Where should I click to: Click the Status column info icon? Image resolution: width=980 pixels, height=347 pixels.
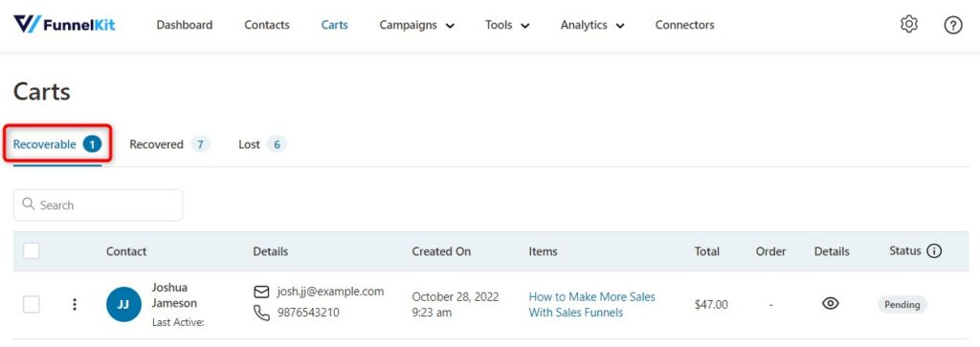click(934, 251)
